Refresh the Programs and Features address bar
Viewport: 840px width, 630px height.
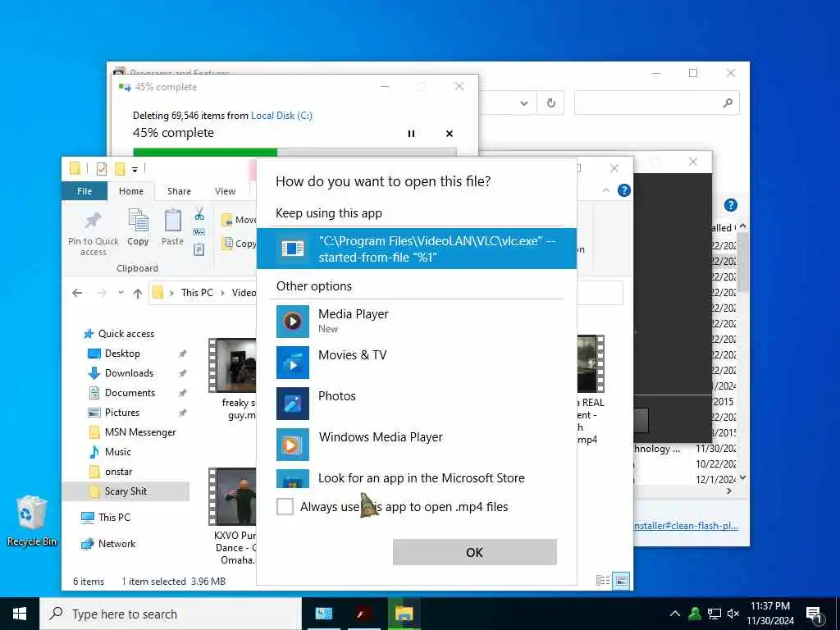coord(550,103)
